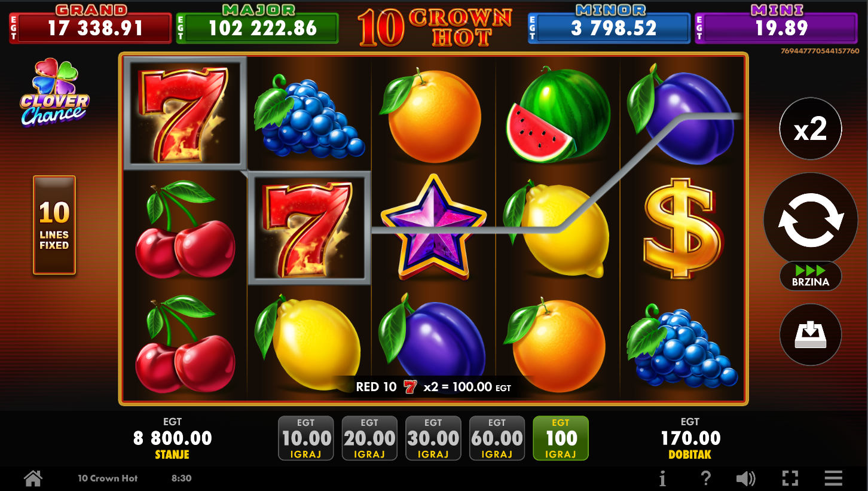868x491 pixels.
Task: Open the hamburger menu
Action: (x=833, y=478)
